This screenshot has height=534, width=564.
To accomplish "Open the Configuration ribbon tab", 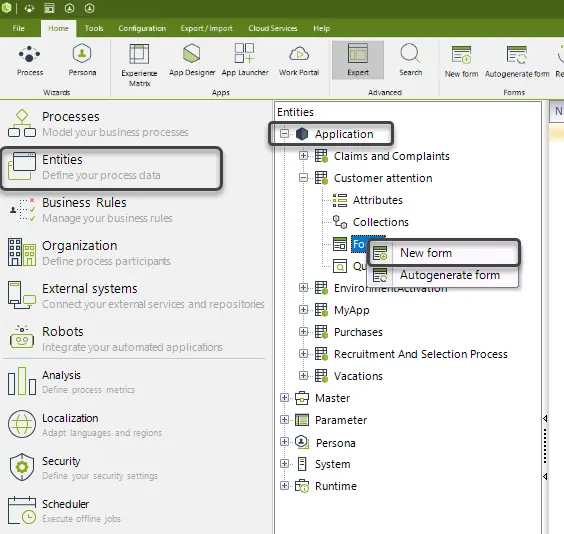I will click(x=142, y=28).
